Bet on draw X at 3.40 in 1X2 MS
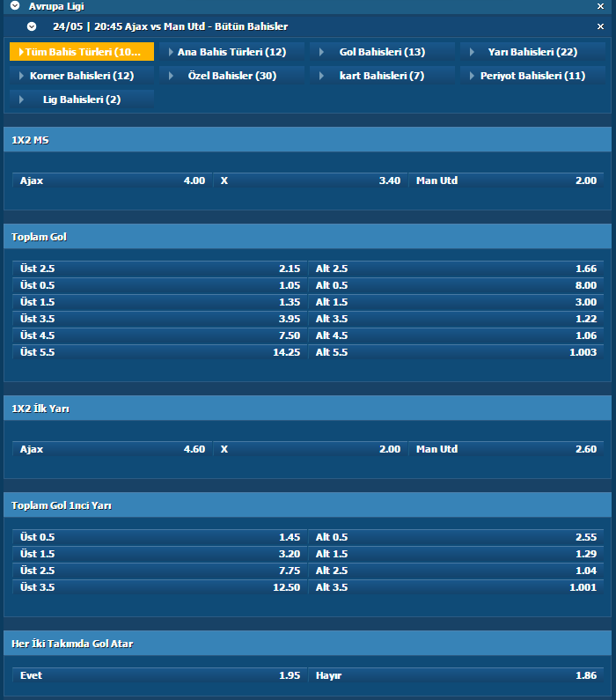The width and height of the screenshot is (616, 700). coord(310,181)
